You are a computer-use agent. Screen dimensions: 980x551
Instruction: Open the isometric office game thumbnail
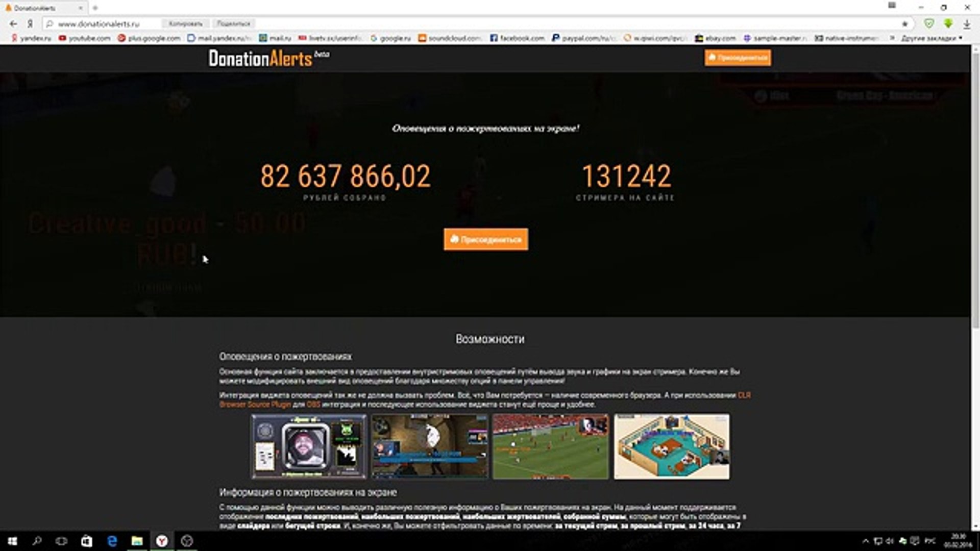pos(672,446)
